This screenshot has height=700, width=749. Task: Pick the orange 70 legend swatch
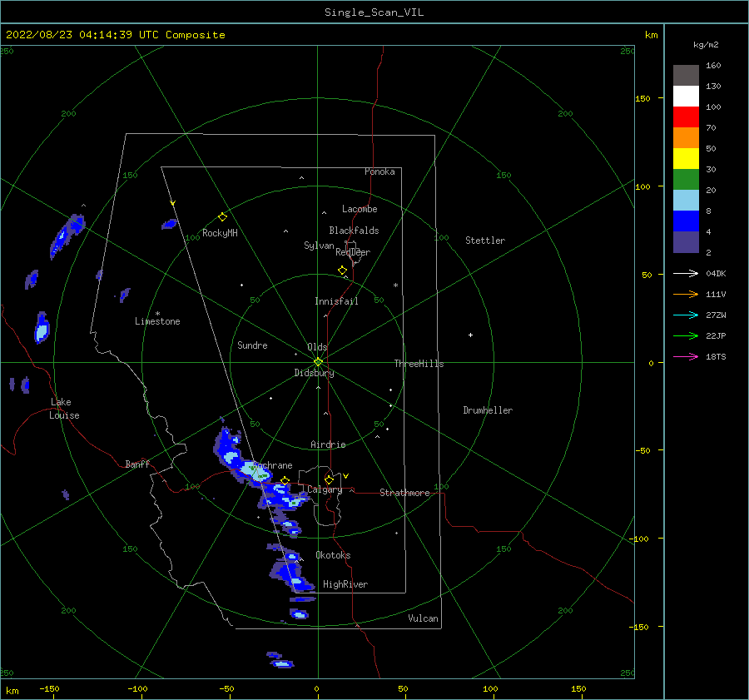pyautogui.click(x=686, y=137)
